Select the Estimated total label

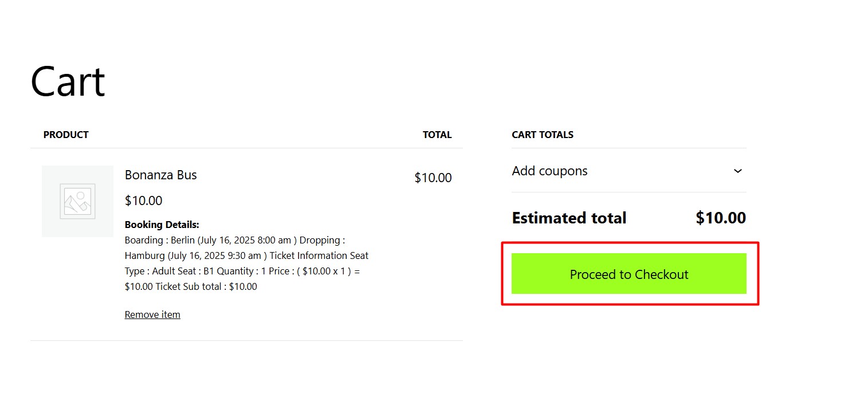click(x=569, y=218)
